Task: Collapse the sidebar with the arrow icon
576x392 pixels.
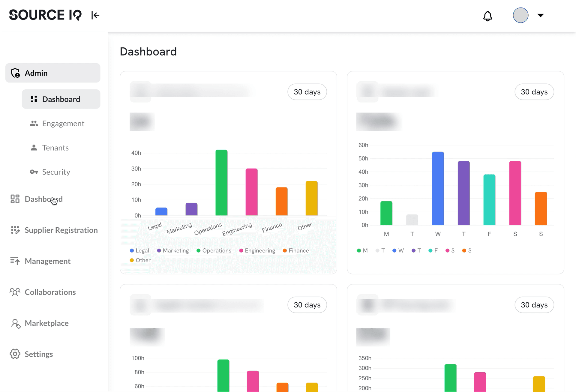Action: pyautogui.click(x=95, y=15)
